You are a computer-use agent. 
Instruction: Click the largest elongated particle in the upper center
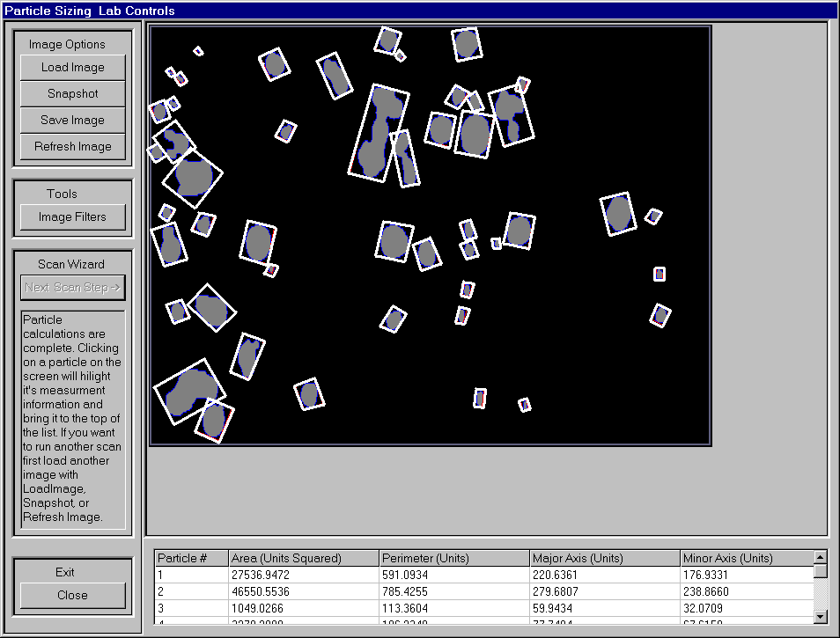(x=379, y=132)
